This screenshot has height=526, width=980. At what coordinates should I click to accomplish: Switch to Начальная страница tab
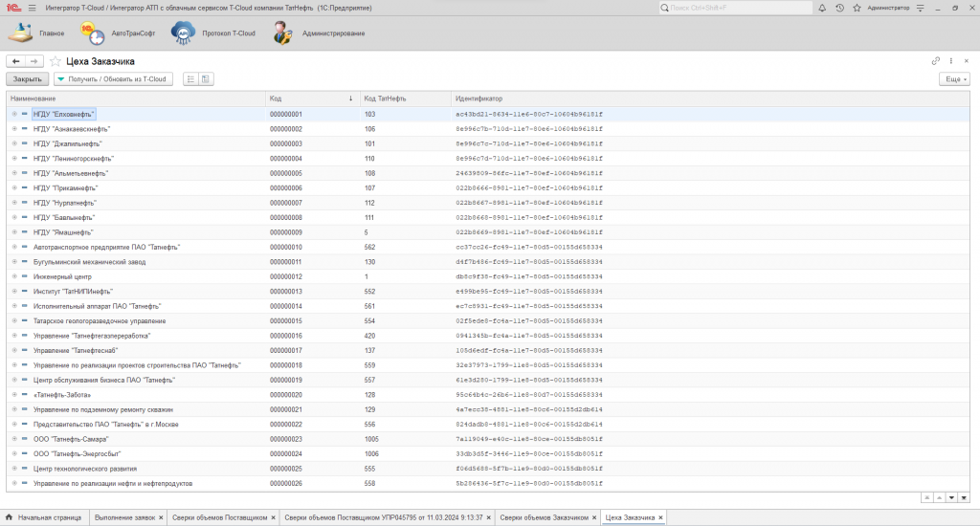(x=44, y=517)
